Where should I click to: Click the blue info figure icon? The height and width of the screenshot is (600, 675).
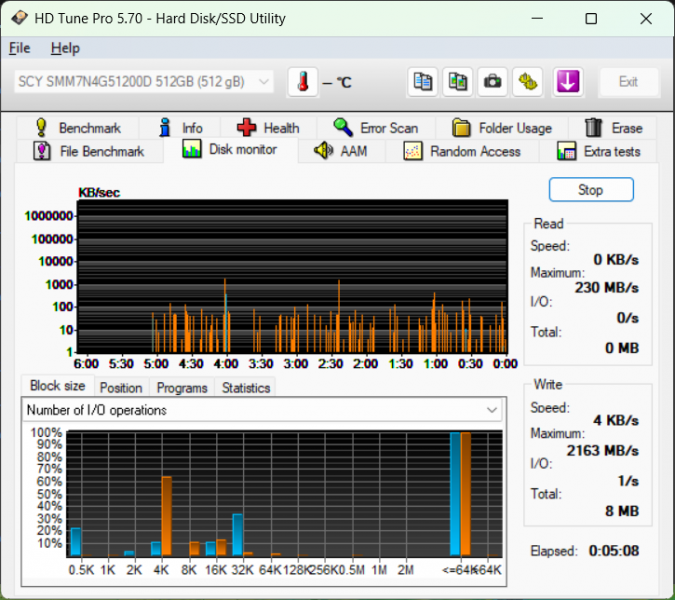[x=165, y=127]
